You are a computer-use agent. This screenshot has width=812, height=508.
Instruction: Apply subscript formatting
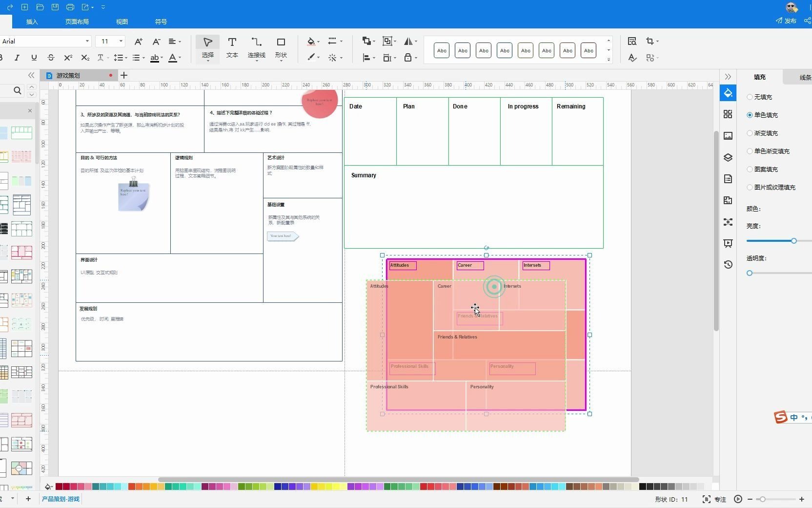point(85,58)
